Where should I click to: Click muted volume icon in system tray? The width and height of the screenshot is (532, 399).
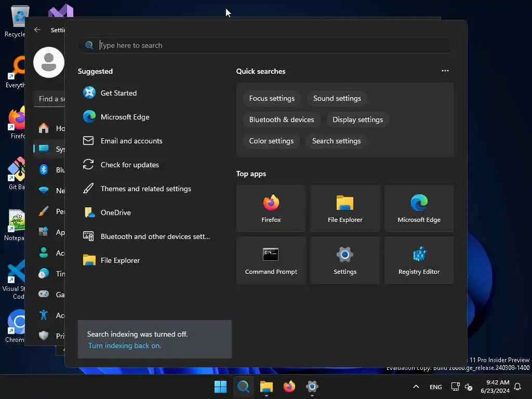click(x=469, y=387)
